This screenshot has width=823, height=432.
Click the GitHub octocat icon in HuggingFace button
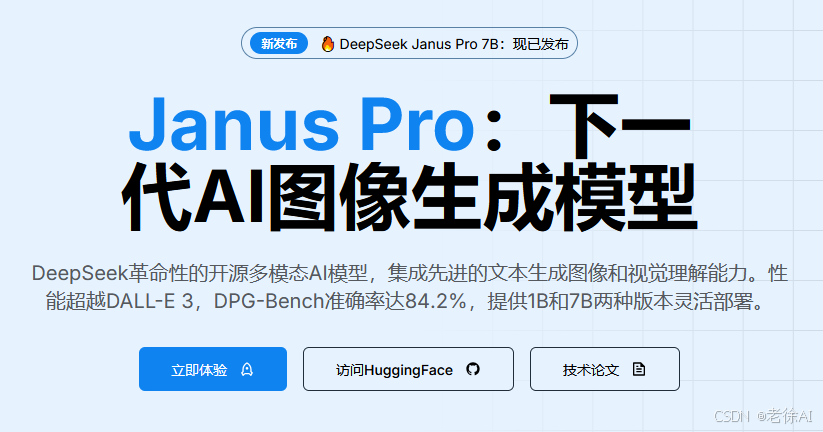[473, 369]
